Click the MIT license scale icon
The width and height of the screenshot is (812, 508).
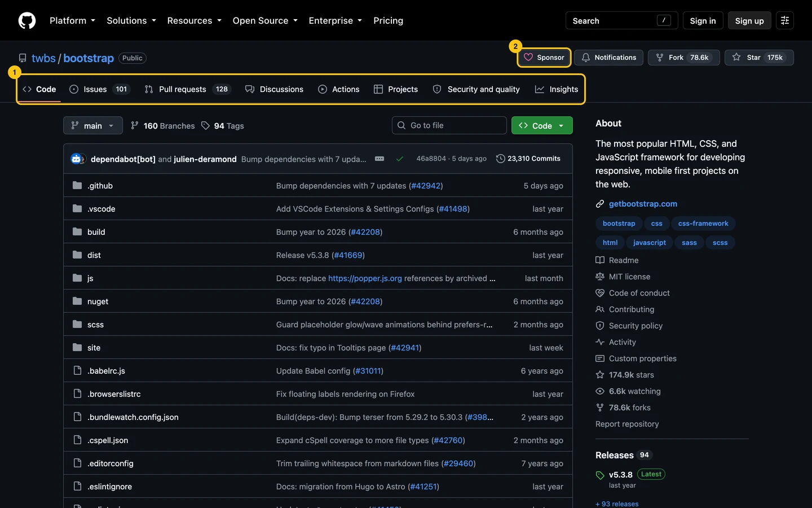[x=600, y=277]
